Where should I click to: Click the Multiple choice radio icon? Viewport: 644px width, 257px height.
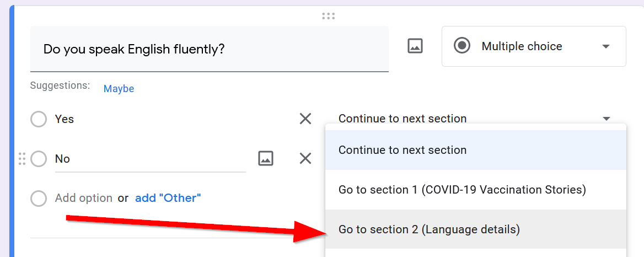462,46
